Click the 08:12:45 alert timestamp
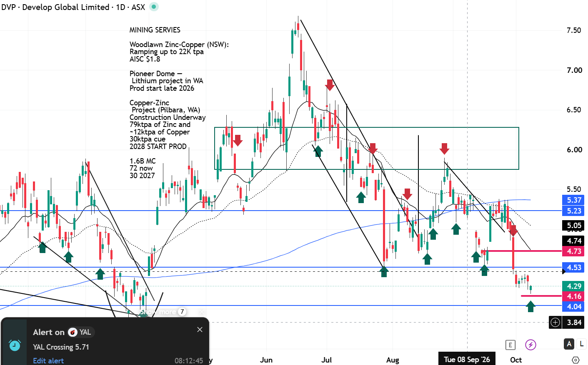588x365 pixels. pos(189,360)
